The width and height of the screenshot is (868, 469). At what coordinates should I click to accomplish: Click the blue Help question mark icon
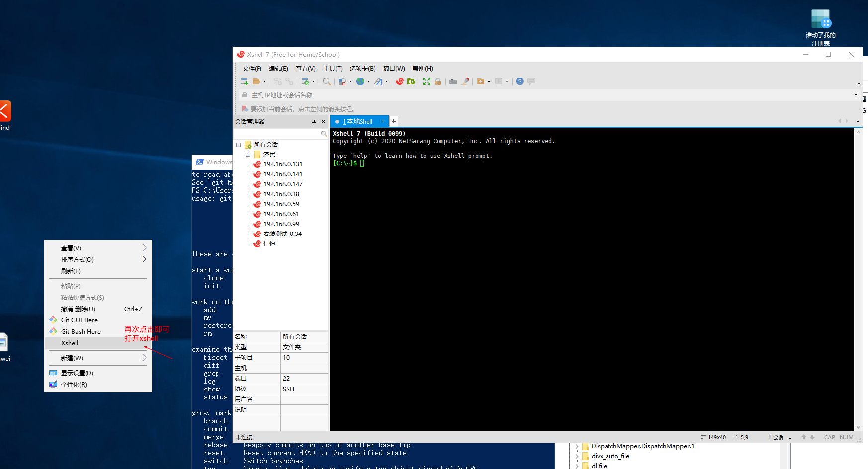520,81
